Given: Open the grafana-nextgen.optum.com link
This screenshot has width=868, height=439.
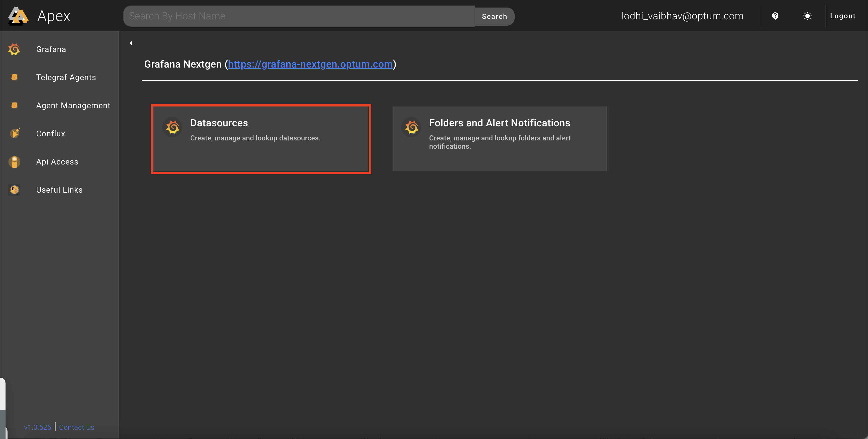Looking at the screenshot, I should (x=310, y=64).
